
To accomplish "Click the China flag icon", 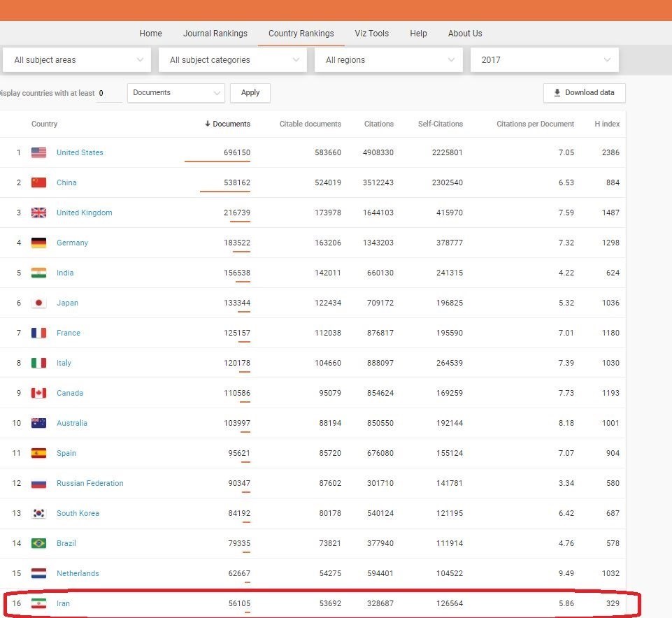I will [38, 182].
